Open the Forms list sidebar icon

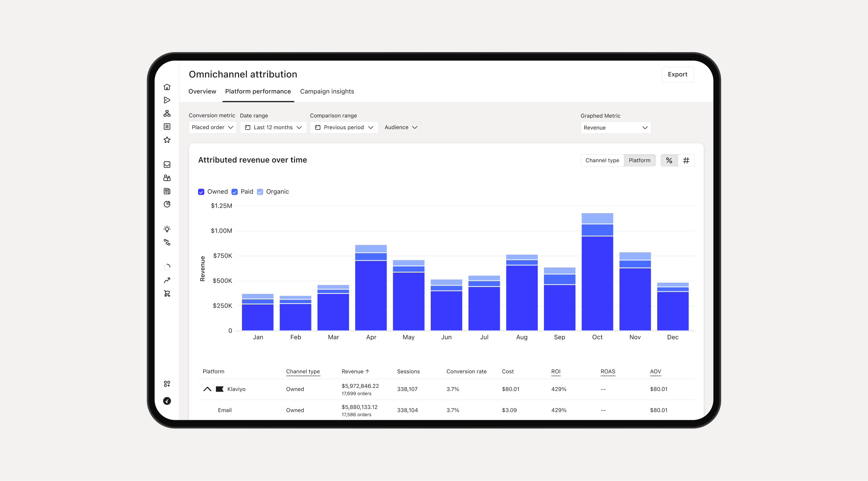click(x=167, y=127)
